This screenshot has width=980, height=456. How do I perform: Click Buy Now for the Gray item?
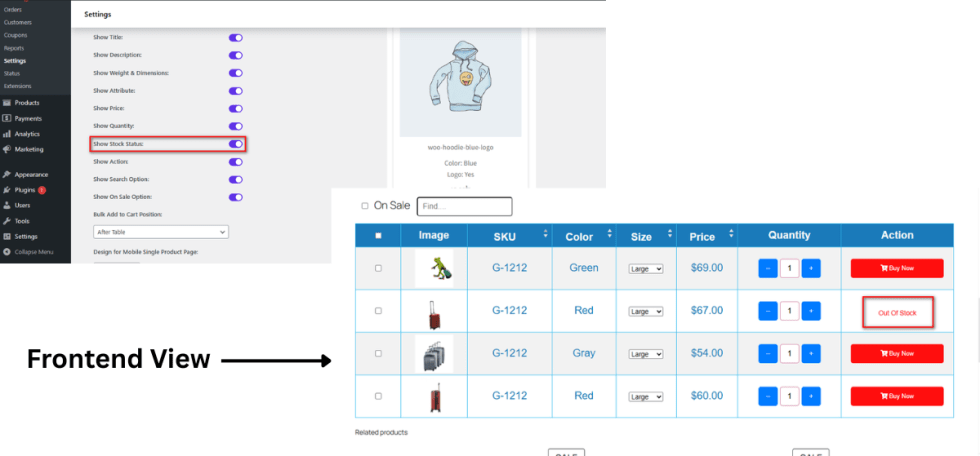point(897,354)
